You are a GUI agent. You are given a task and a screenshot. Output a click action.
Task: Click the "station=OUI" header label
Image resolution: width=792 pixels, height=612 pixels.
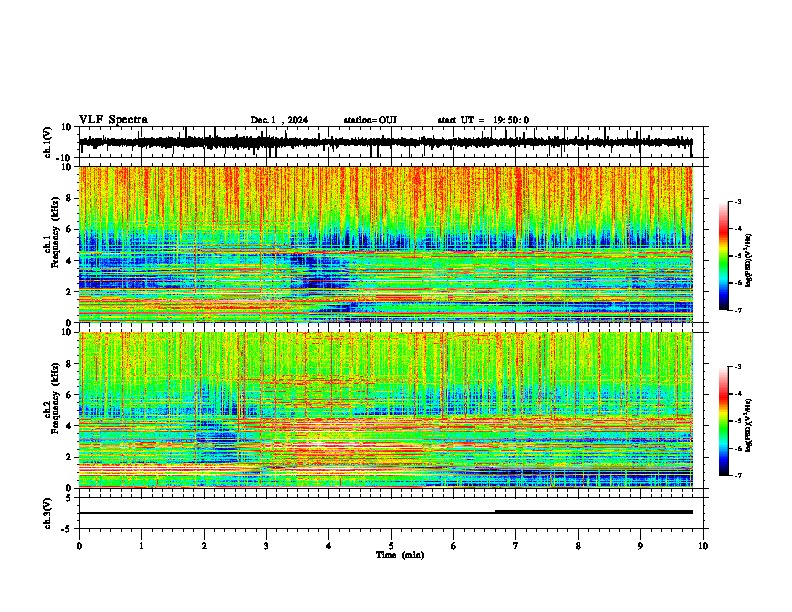click(x=370, y=120)
